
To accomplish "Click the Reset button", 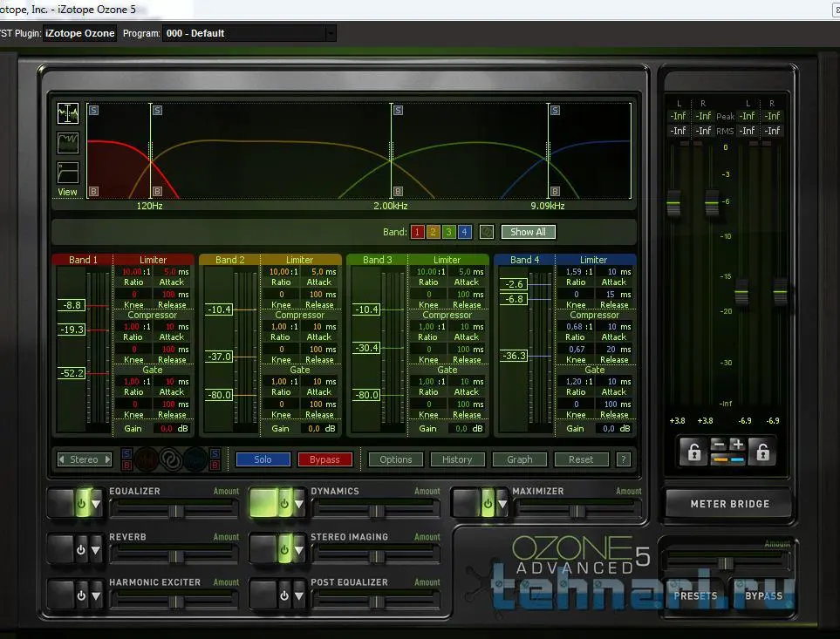I will pos(581,459).
